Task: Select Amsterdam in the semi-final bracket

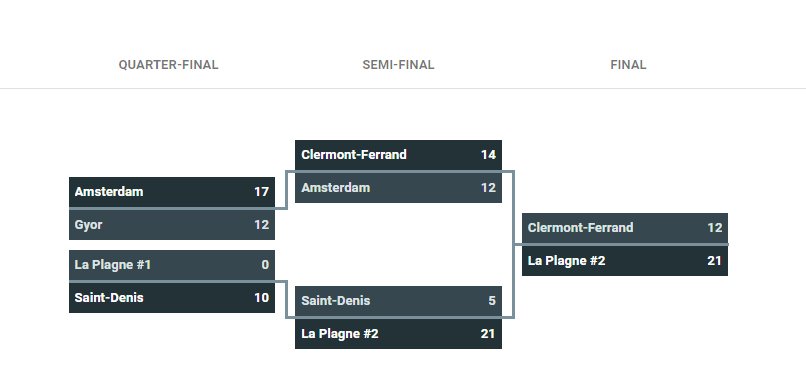Action: point(398,188)
